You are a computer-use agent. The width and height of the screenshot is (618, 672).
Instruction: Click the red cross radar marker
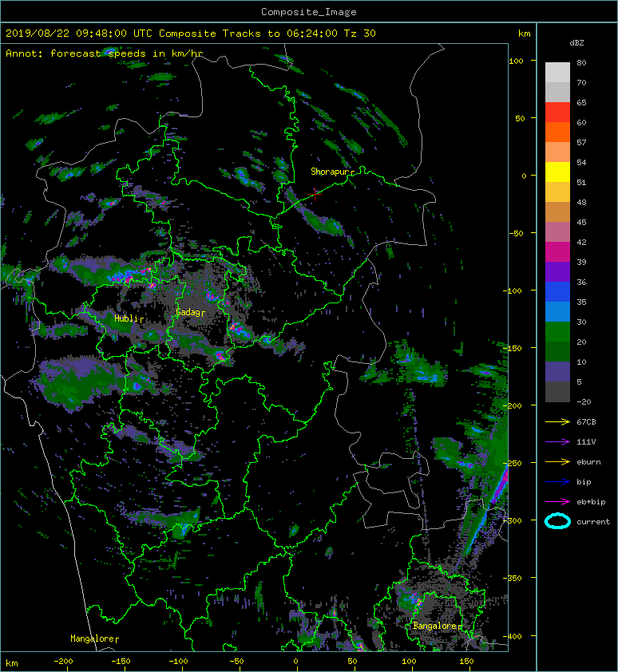click(315, 194)
